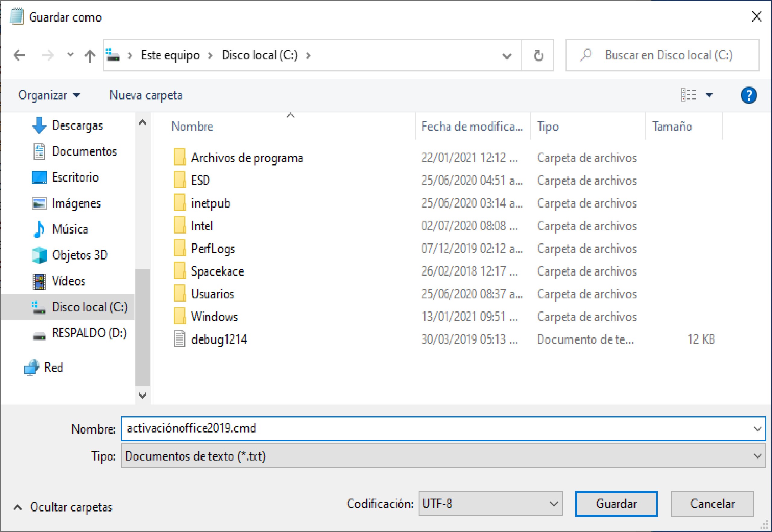Select Descargas in the sidebar
The image size is (772, 532).
pyautogui.click(x=78, y=125)
